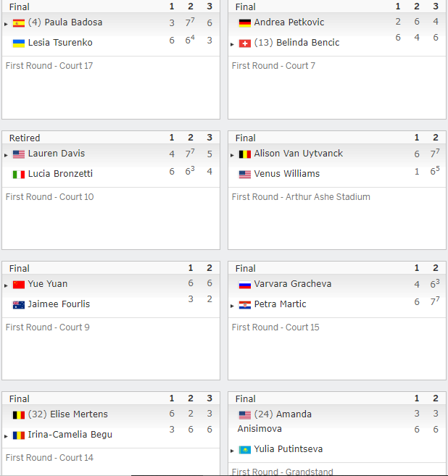Image resolution: width=448 pixels, height=476 pixels.
Task: Click the Australia flag beside Jaimee Fourlis
Action: tap(19, 305)
